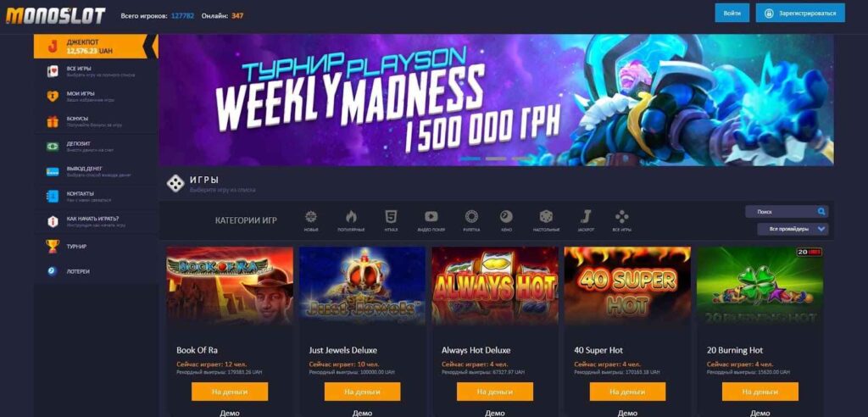The width and height of the screenshot is (868, 417).
Task: Select the first banner slide indicator
Action: [x=470, y=159]
